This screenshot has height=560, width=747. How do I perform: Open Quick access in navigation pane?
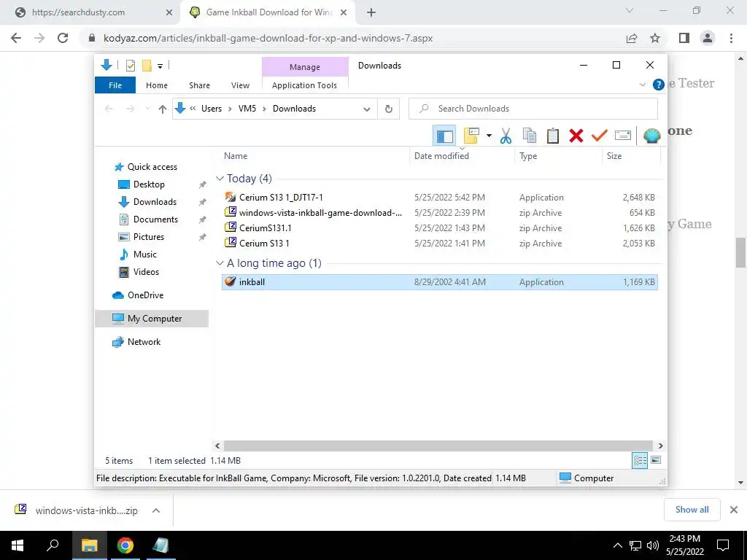pyautogui.click(x=152, y=167)
